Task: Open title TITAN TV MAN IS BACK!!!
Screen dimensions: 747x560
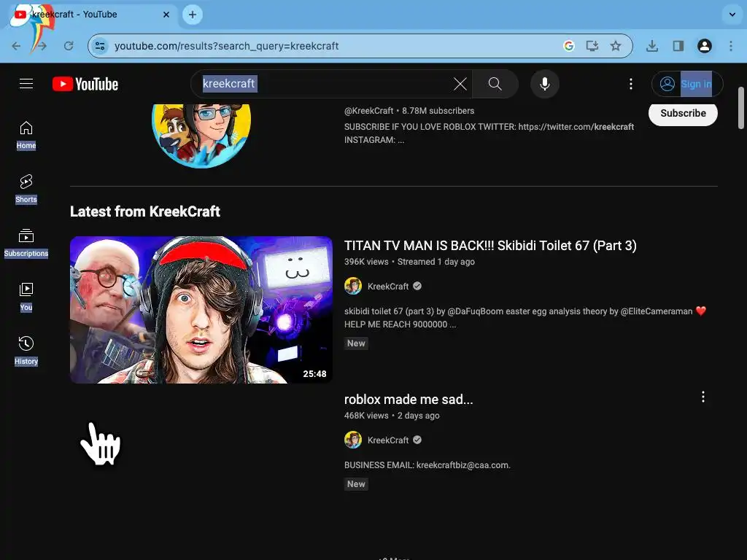Action: (x=490, y=246)
